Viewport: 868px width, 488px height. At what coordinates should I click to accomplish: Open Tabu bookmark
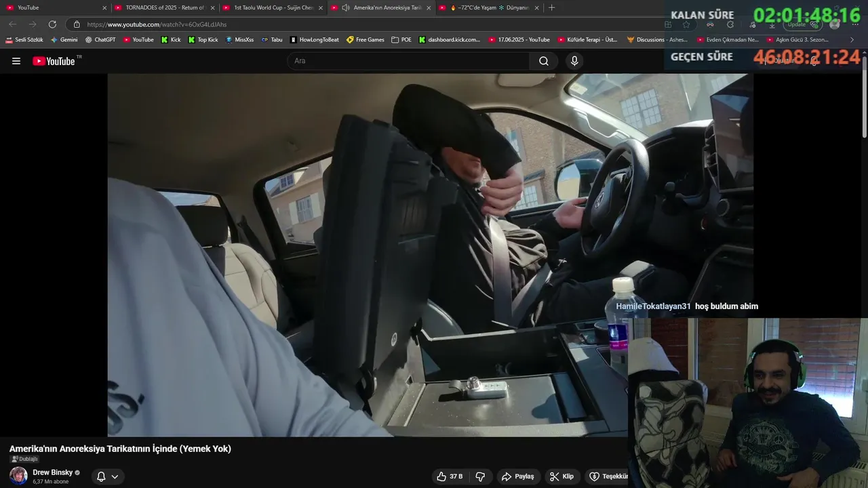(x=272, y=40)
